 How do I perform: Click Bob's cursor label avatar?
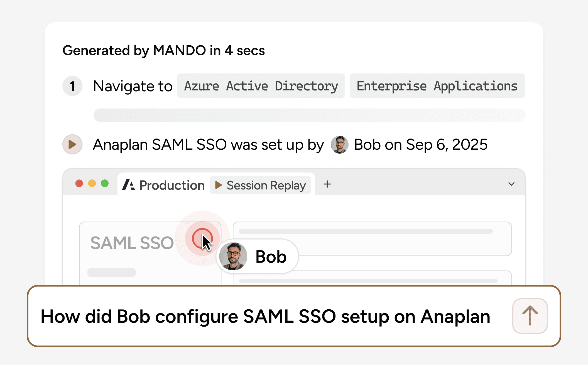[233, 257]
